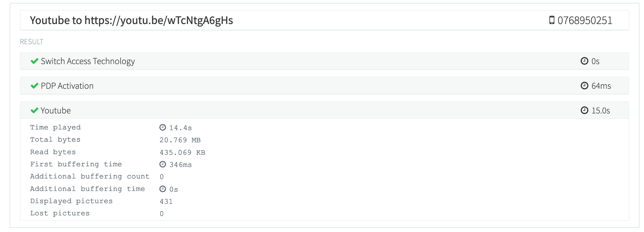Click the Displayed pictures value 431
This screenshot has width=644, height=232.
(166, 202)
